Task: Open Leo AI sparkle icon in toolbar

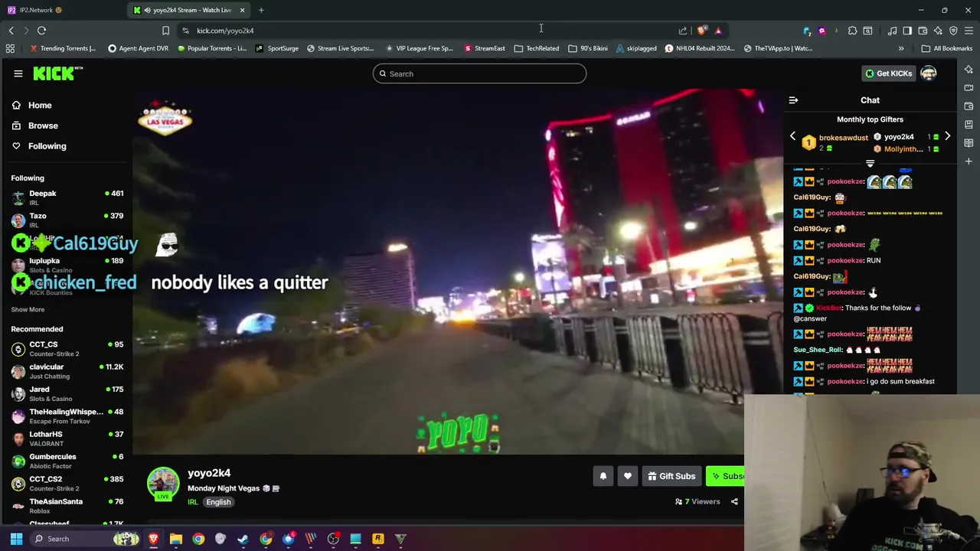Action: click(x=938, y=31)
